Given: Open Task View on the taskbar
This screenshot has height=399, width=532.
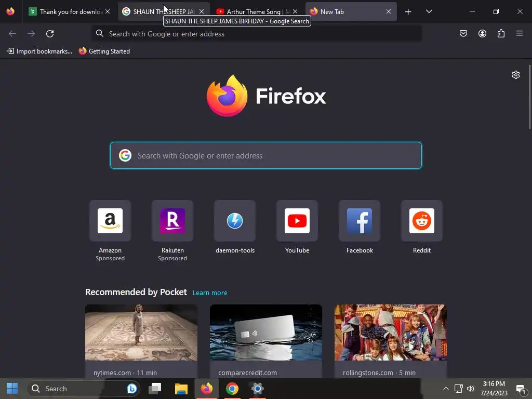Looking at the screenshot, I should (155, 389).
